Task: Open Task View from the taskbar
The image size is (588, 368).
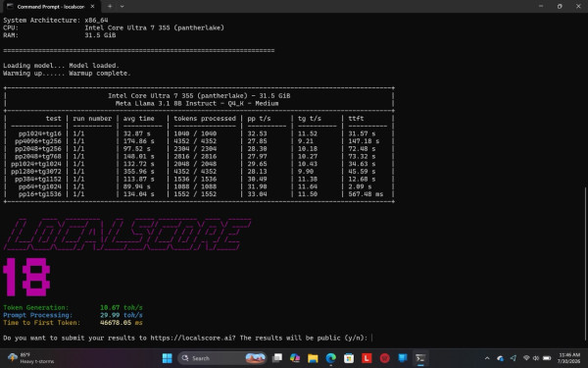Action: (277, 358)
